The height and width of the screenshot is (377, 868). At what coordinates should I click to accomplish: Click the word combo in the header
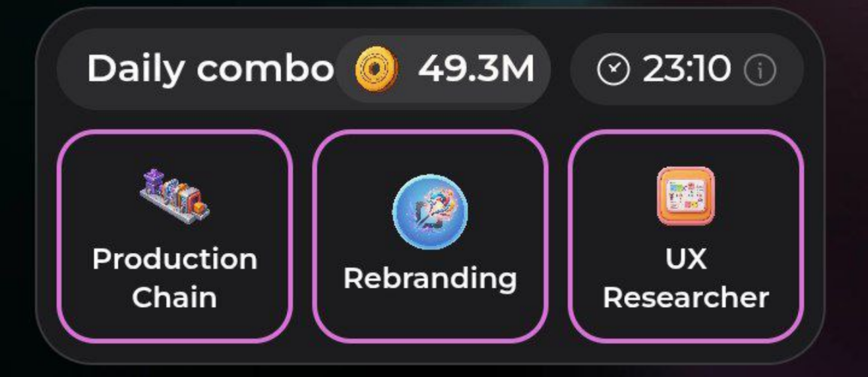265,69
